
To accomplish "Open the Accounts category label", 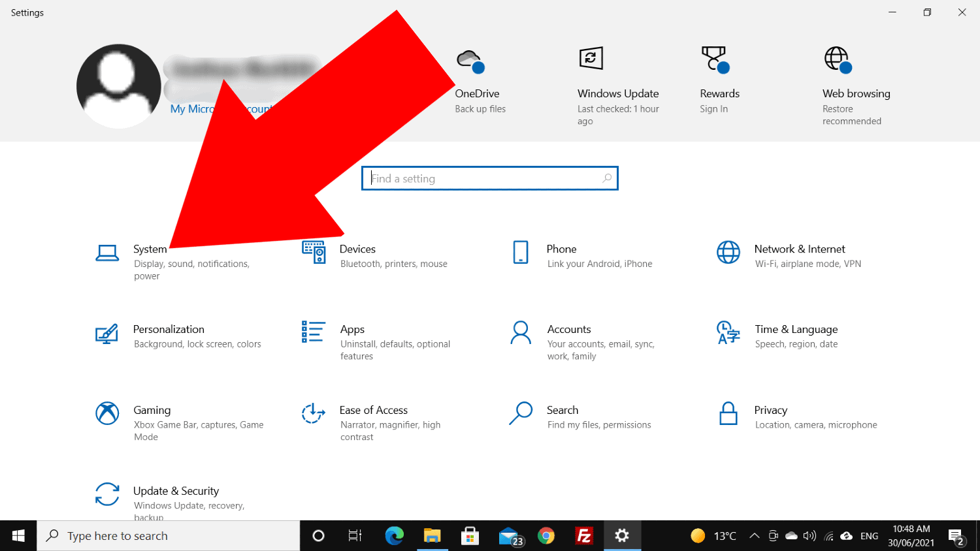I will pos(569,330).
